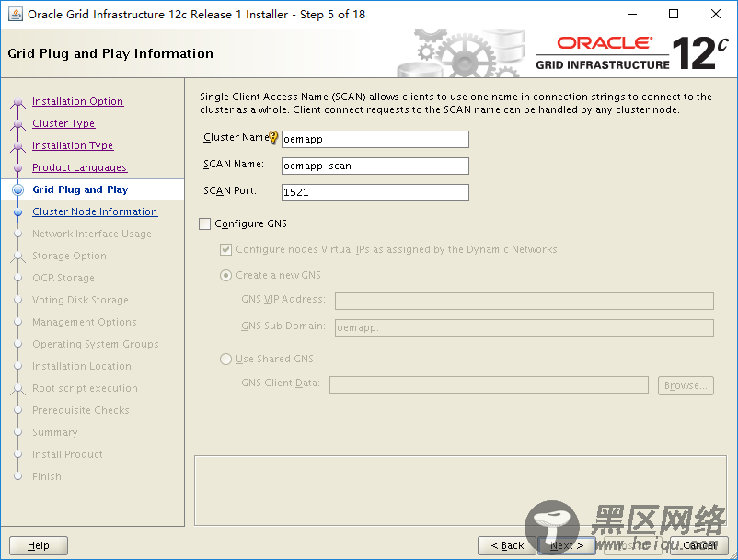This screenshot has width=738, height=560.
Task: Click the GNS Client Data field
Action: click(x=489, y=384)
